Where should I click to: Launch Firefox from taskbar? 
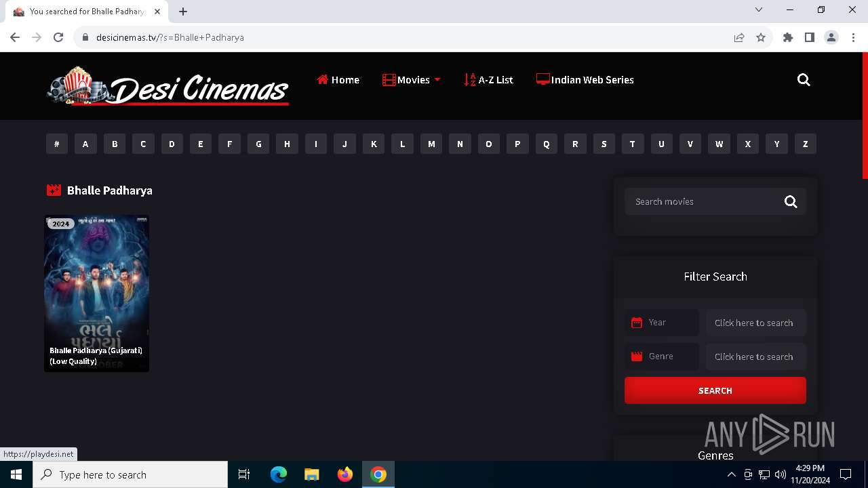click(345, 474)
